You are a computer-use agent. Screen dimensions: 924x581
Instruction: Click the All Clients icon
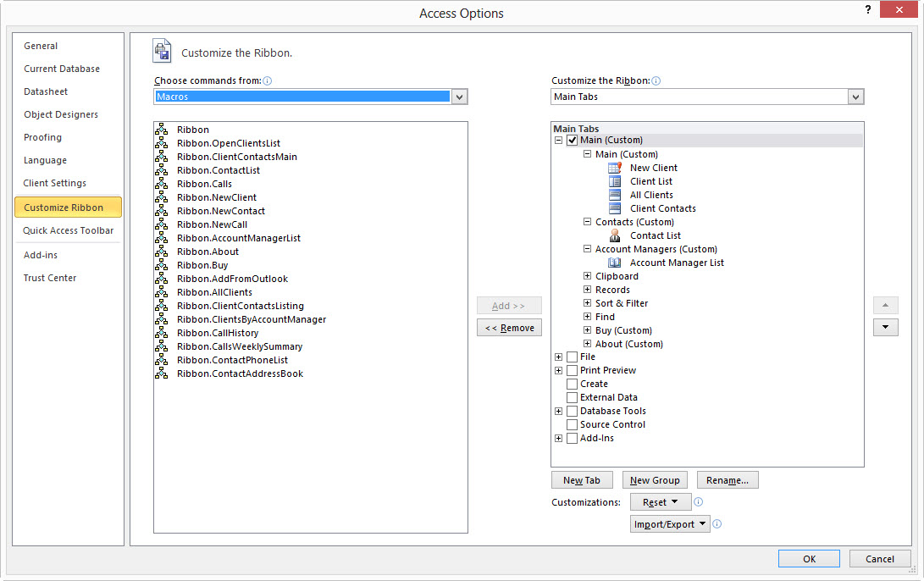614,195
